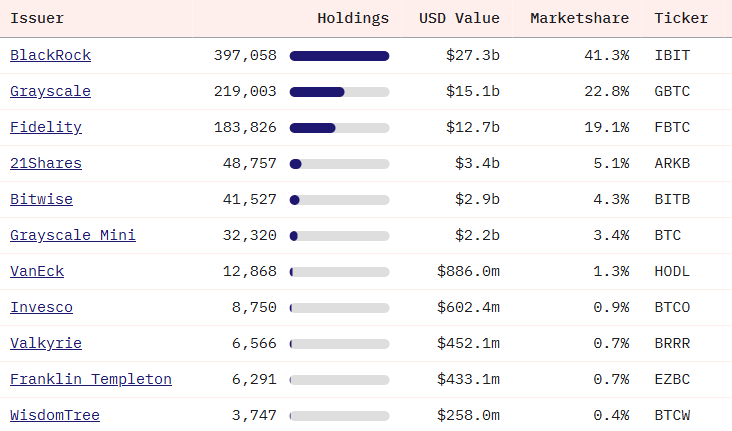The width and height of the screenshot is (732, 431).
Task: Click BlackRock's holdings progress bar
Action: 339,56
